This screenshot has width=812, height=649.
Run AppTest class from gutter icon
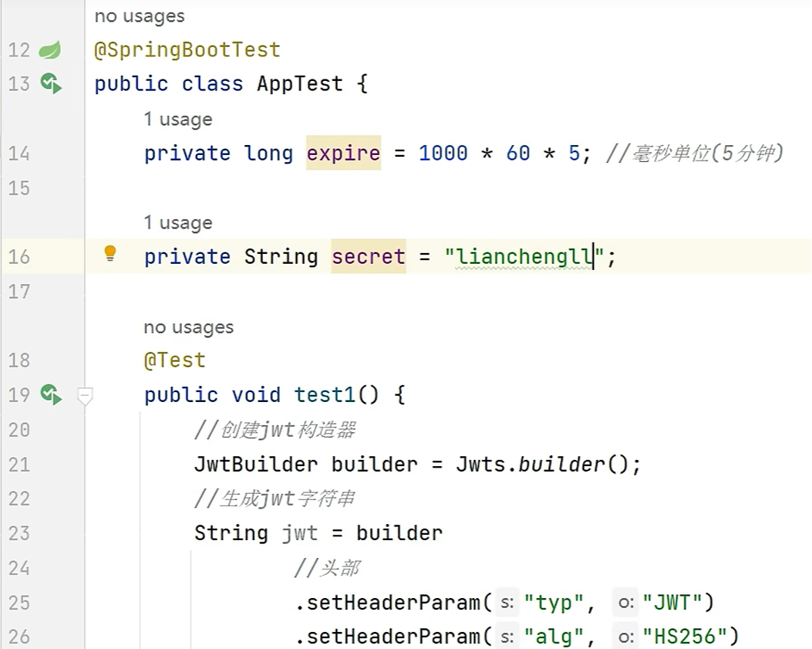51,83
